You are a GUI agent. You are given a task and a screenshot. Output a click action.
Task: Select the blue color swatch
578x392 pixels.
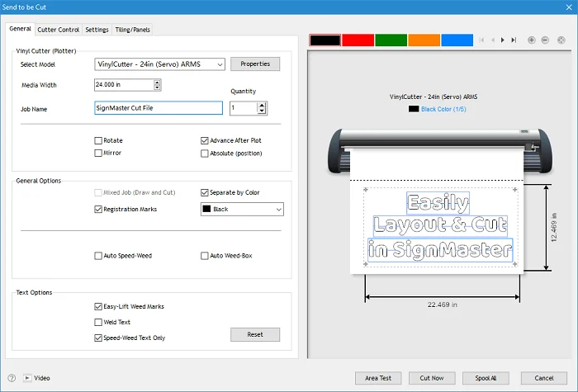coord(457,40)
